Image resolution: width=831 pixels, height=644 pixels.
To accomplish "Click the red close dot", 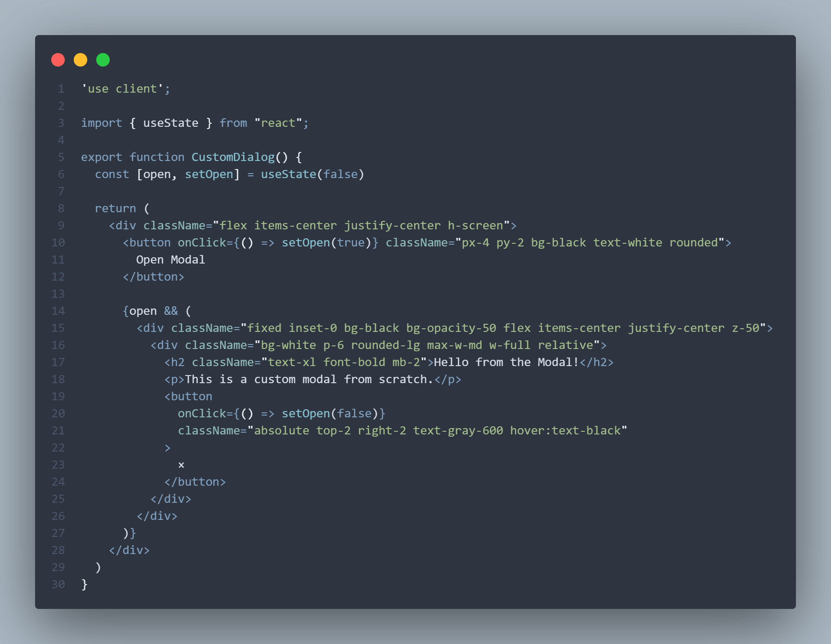I will (58, 60).
